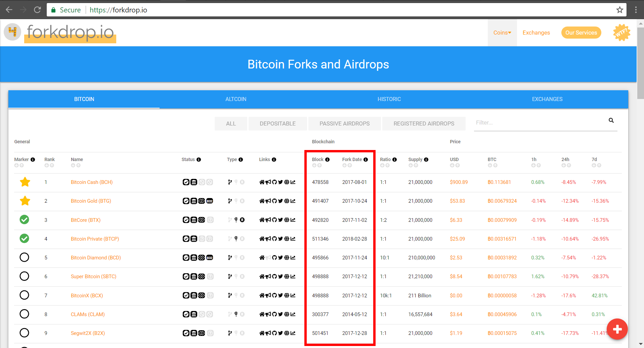
Task: Open the Bitcoin Cash GitHub link icon
Action: tap(274, 182)
